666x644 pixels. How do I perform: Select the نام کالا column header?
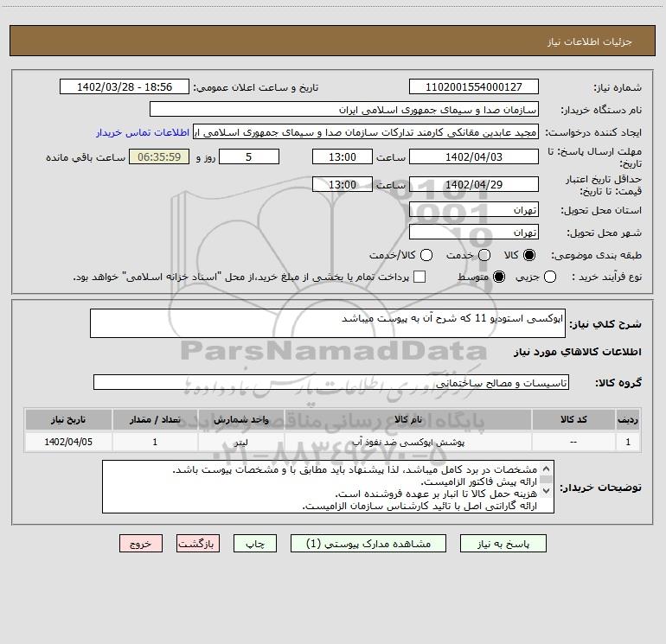click(407, 420)
